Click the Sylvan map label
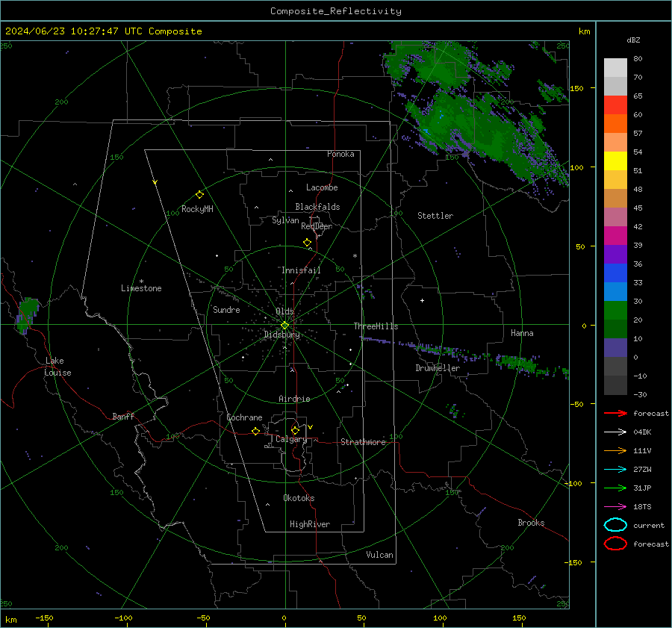This screenshot has width=672, height=628. [x=285, y=220]
